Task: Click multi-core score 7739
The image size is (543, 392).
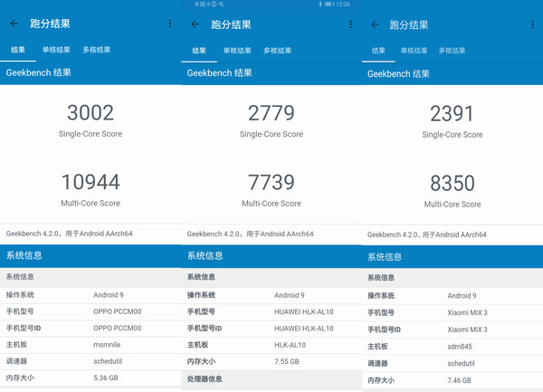Action: pyautogui.click(x=271, y=182)
